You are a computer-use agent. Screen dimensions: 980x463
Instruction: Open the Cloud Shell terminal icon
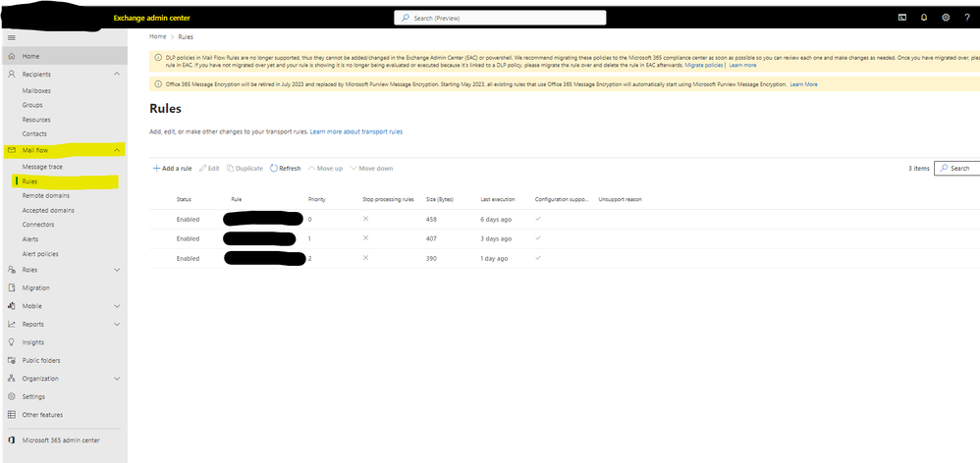pyautogui.click(x=901, y=18)
